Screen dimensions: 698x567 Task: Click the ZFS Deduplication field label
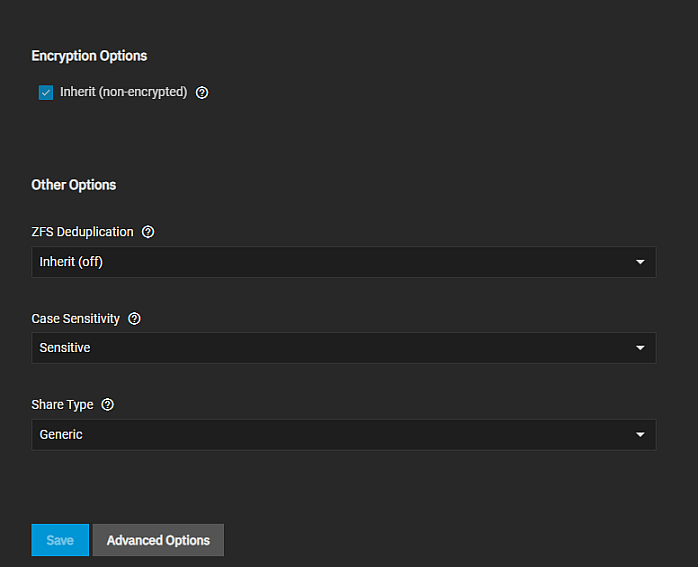point(82,232)
